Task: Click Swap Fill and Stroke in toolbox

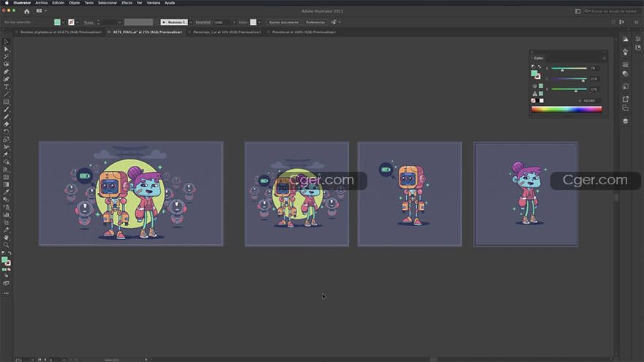Action: (10, 254)
